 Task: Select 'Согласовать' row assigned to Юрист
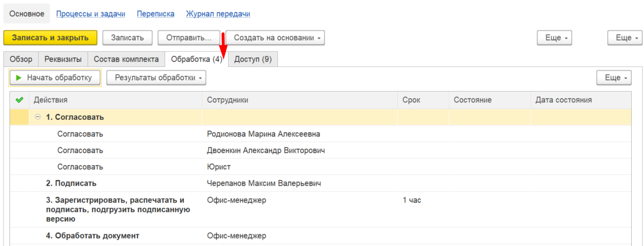click(x=320, y=167)
